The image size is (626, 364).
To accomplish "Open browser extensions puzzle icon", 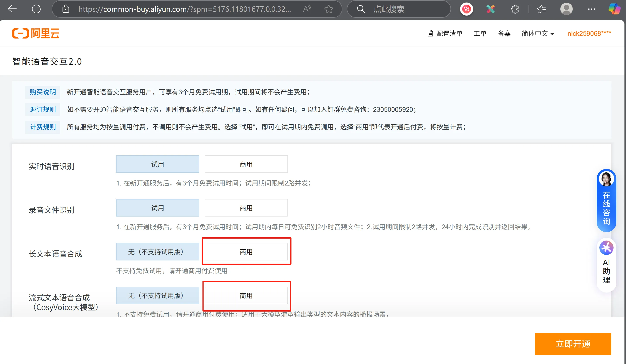I will (515, 9).
